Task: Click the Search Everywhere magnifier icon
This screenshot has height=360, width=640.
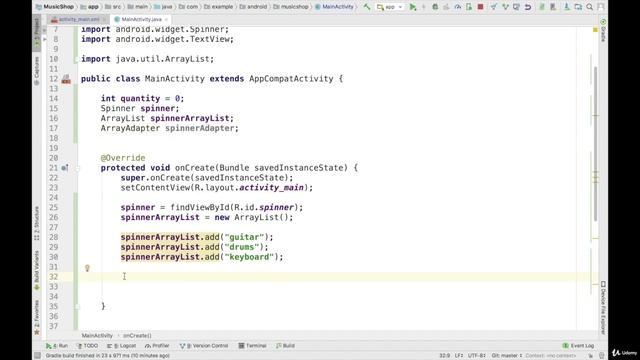Action: point(590,7)
